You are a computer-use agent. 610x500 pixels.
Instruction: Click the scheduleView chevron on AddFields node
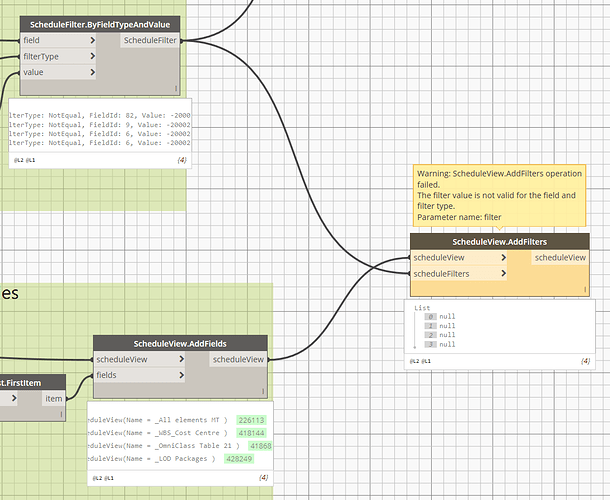[x=181, y=359]
